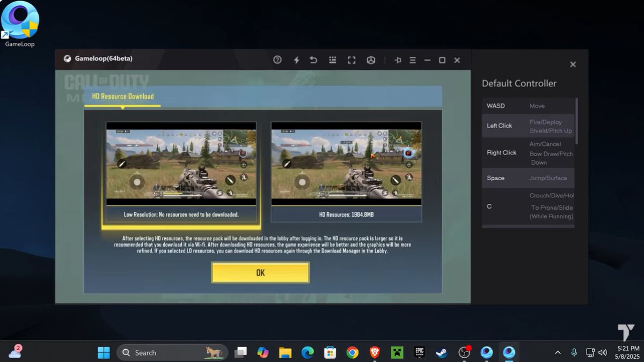Click the Default Controller heading
The image size is (644, 362).
(519, 83)
